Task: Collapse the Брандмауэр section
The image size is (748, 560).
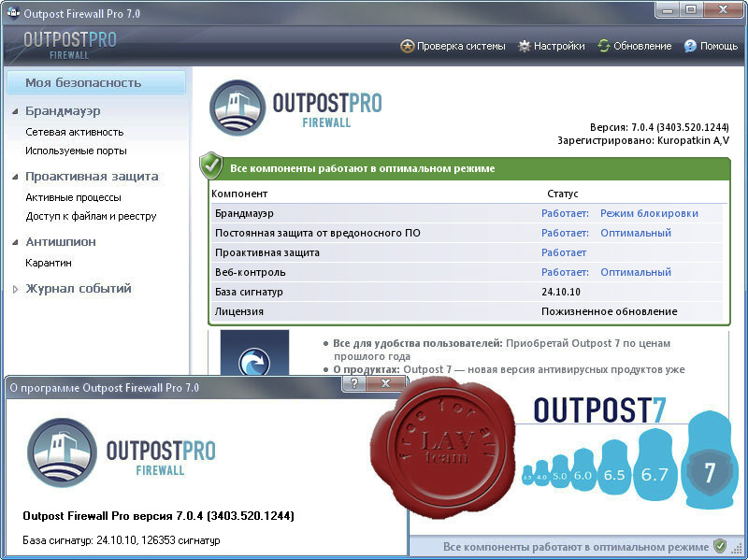Action: click(x=15, y=111)
